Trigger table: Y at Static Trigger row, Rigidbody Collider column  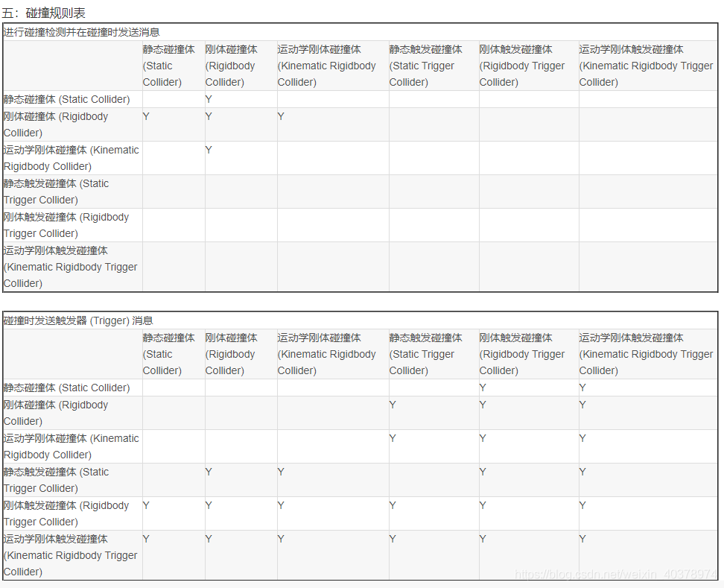click(209, 472)
